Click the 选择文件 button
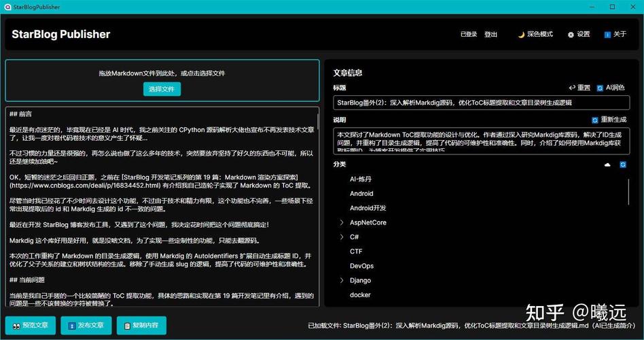This screenshot has width=644, height=340. click(x=162, y=89)
